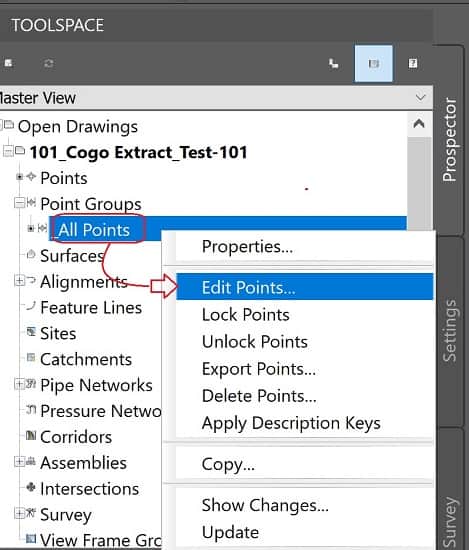
Task: Switch to the Survey tab
Action: (450, 519)
